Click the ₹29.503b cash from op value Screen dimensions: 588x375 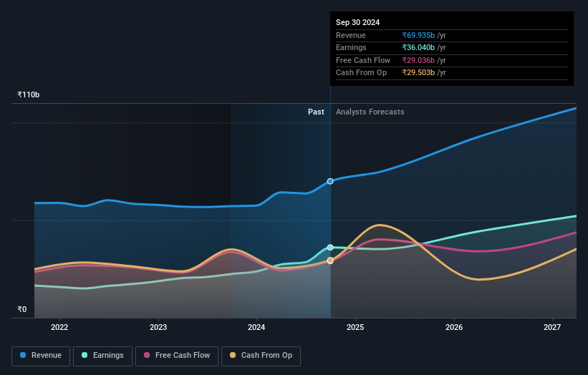[x=418, y=73]
